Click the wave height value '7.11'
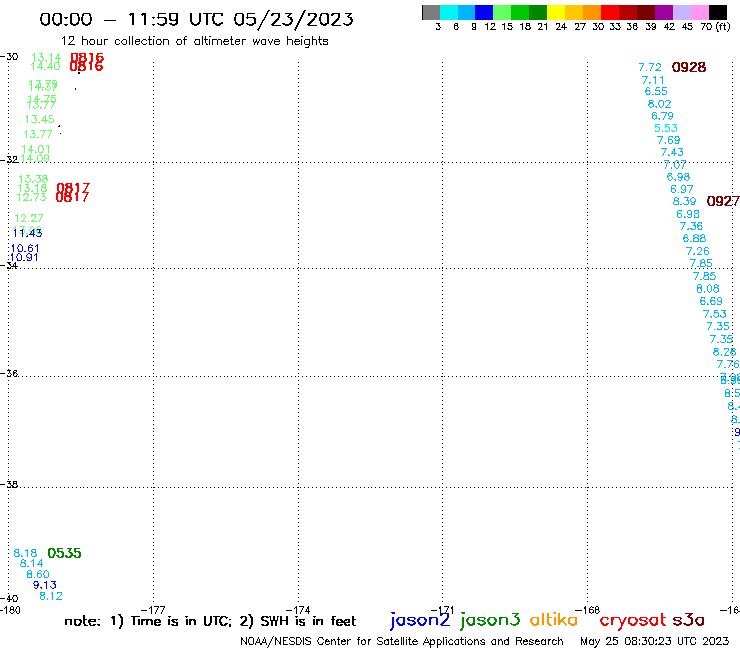 click(653, 80)
